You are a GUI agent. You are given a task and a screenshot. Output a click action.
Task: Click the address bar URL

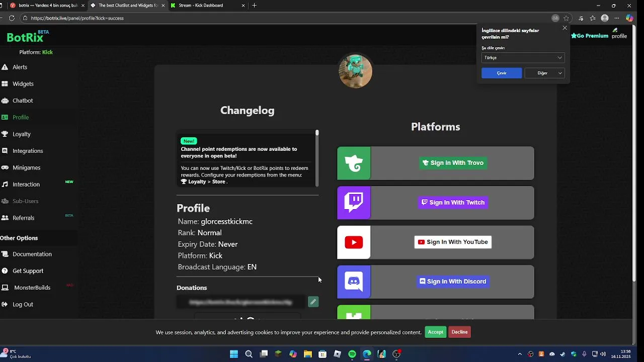click(x=77, y=18)
